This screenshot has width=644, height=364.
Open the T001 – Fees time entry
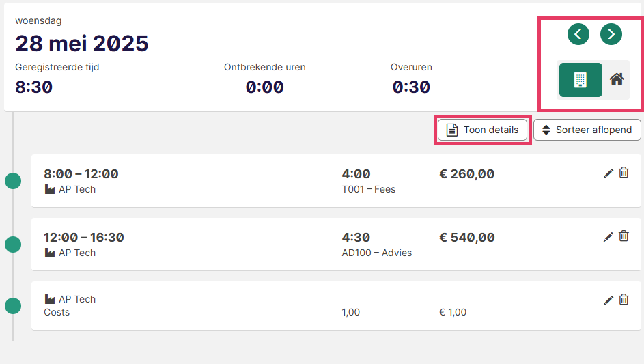pyautogui.click(x=336, y=181)
